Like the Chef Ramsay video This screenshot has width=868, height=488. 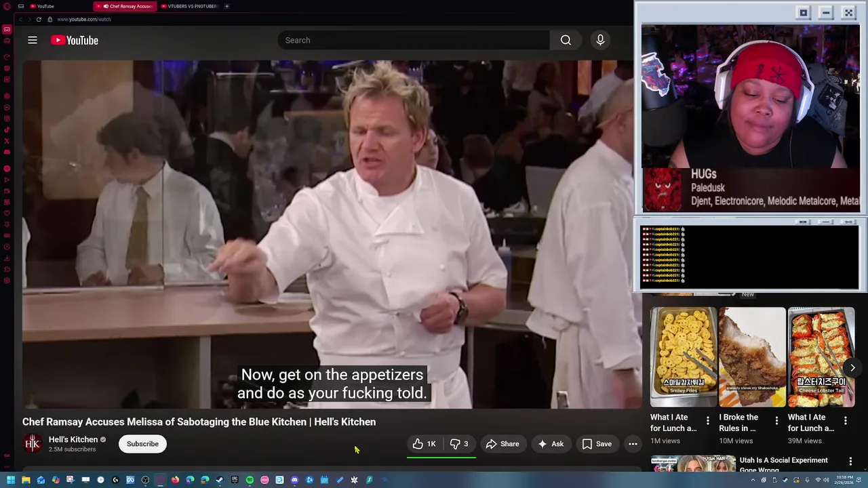click(x=424, y=444)
